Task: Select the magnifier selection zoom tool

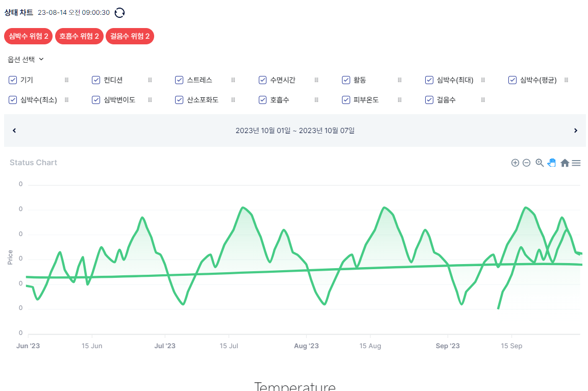Action: [x=540, y=163]
